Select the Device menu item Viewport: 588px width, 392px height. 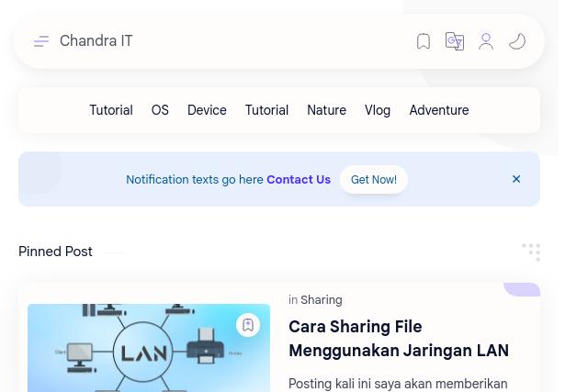207,110
